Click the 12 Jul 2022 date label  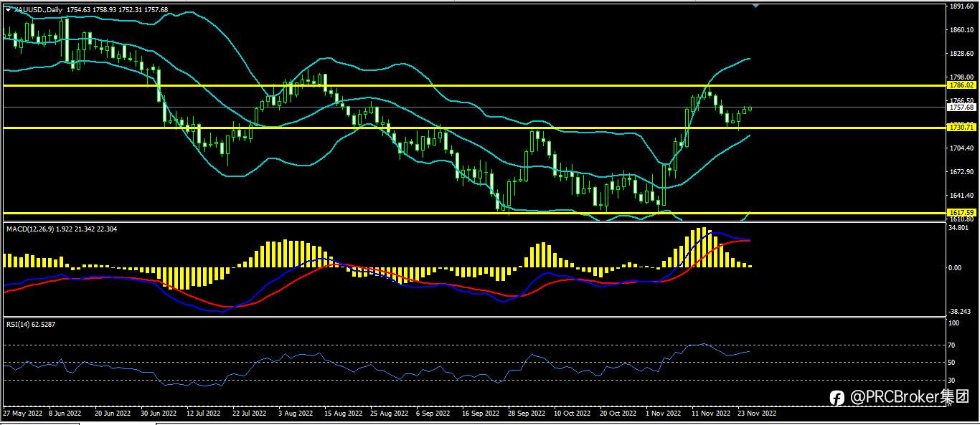click(x=204, y=414)
